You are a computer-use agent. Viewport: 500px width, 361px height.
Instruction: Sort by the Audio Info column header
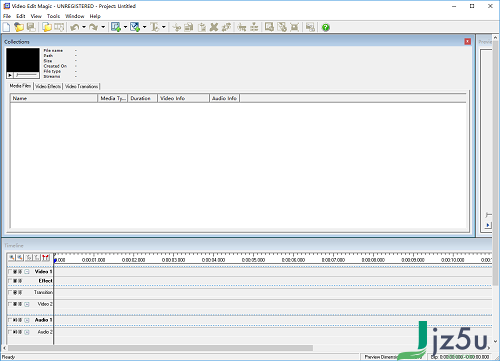(x=224, y=98)
